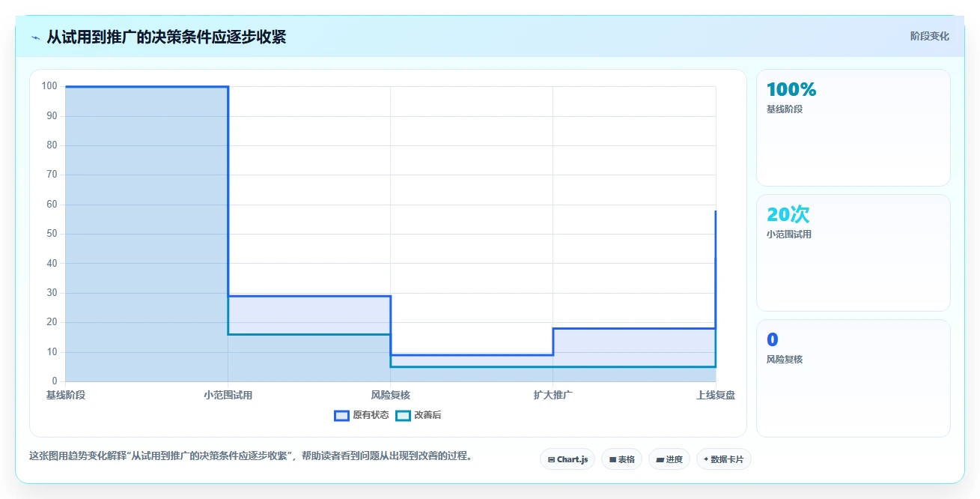Screen dimensions: 980x499
Task: Click the 改善后 legend color box
Action: [403, 415]
